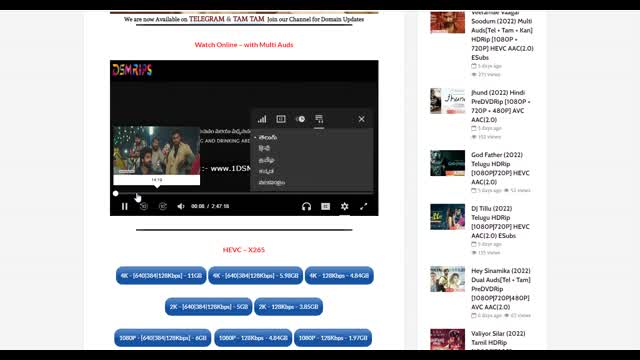Open the TAM TAM channel link
The width and height of the screenshot is (640, 360).
(x=249, y=19)
